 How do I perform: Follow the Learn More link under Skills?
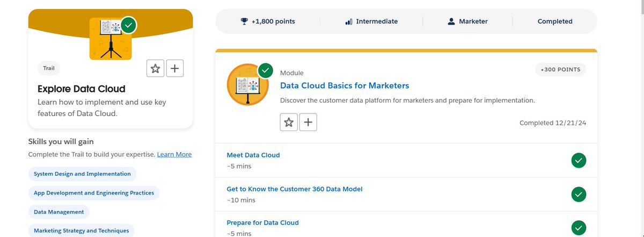click(174, 154)
